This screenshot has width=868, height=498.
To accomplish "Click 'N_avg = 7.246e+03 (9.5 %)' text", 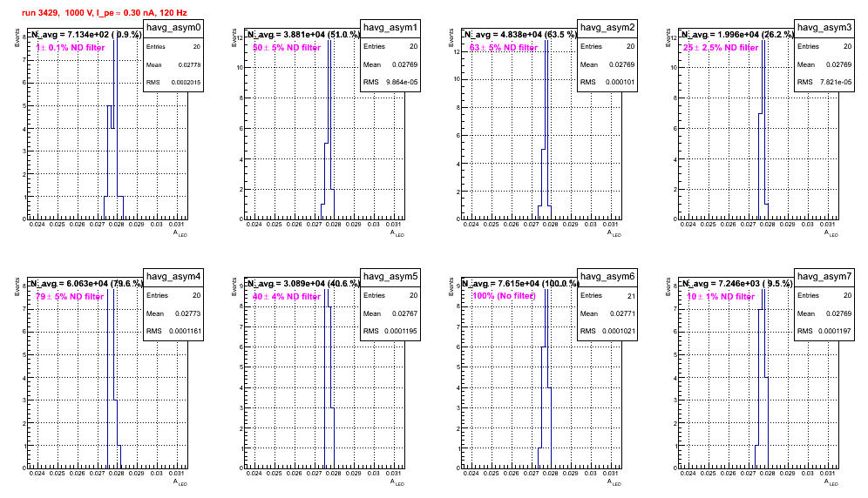I will click(737, 283).
